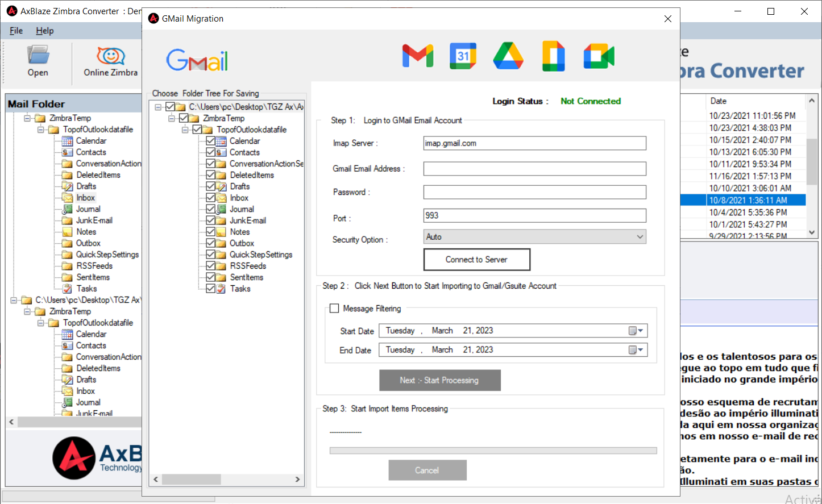This screenshot has height=504, width=822.
Task: Uncheck the Outbox folder checkbox
Action: coord(210,243)
